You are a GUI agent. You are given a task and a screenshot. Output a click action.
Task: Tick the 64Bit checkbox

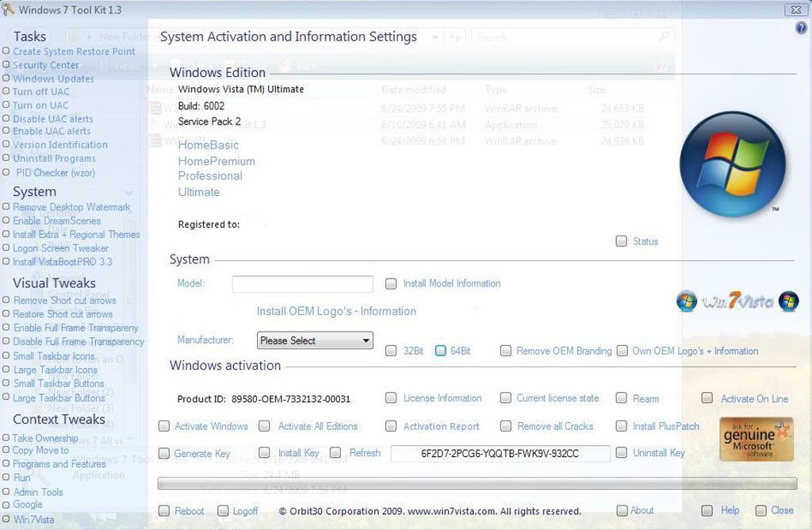click(440, 351)
